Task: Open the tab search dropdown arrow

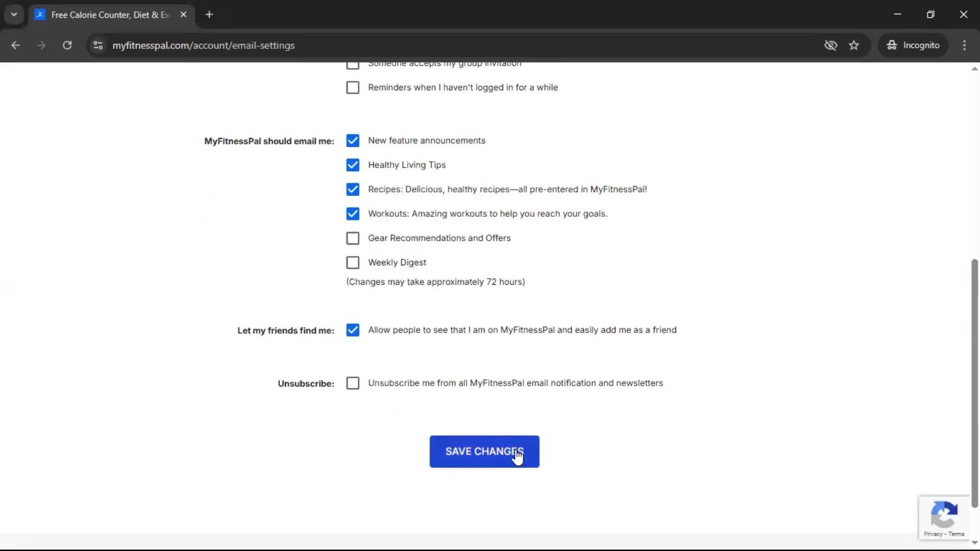Action: [x=14, y=14]
